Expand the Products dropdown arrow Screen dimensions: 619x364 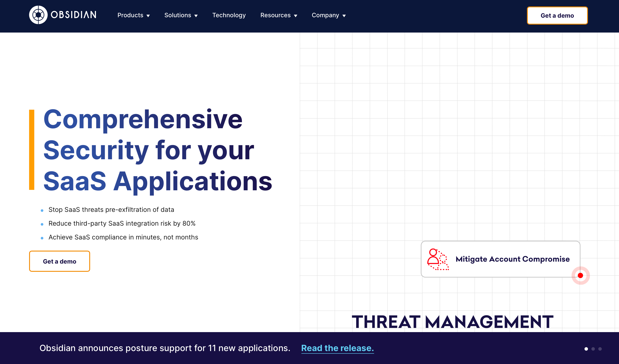click(148, 16)
